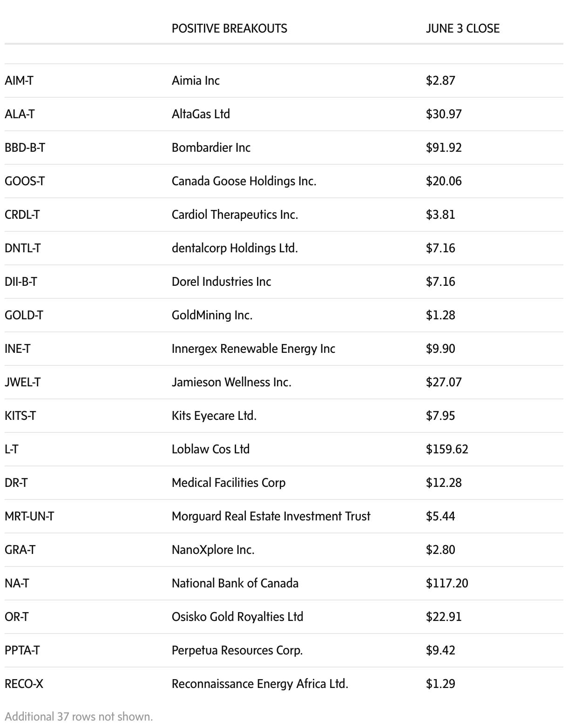Image resolution: width=568 pixels, height=728 pixels.
Task: Click the GRA-T ticker
Action: pos(20,550)
